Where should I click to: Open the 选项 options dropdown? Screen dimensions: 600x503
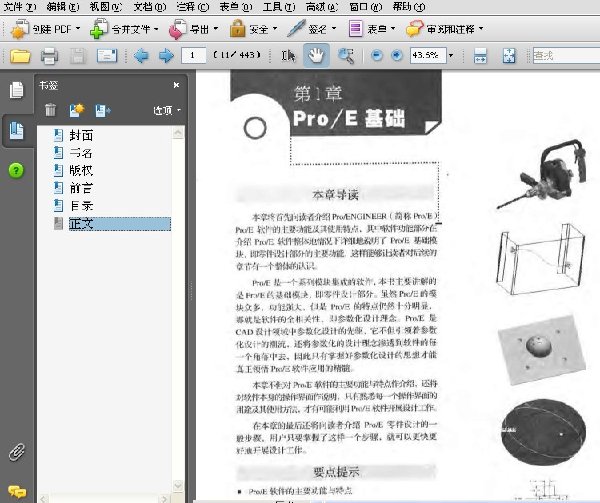[x=167, y=111]
